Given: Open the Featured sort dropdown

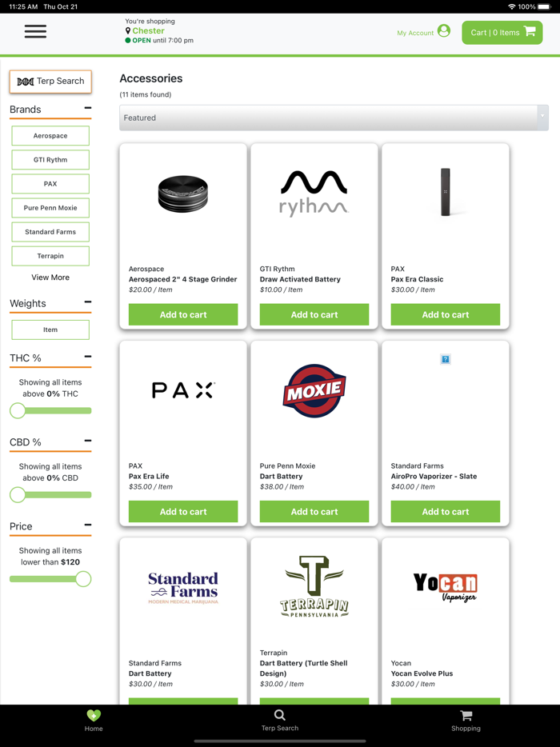Looking at the screenshot, I should [334, 118].
